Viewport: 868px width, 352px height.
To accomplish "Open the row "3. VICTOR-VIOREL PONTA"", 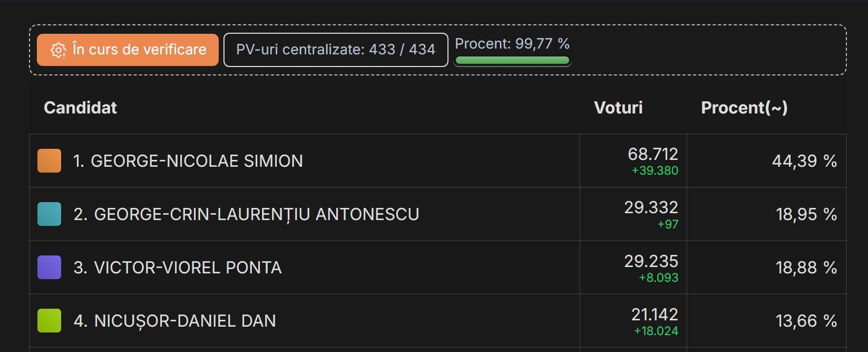I will (x=437, y=268).
